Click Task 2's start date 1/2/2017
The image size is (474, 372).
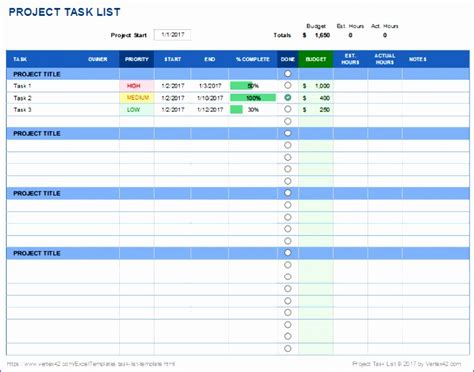[173, 98]
